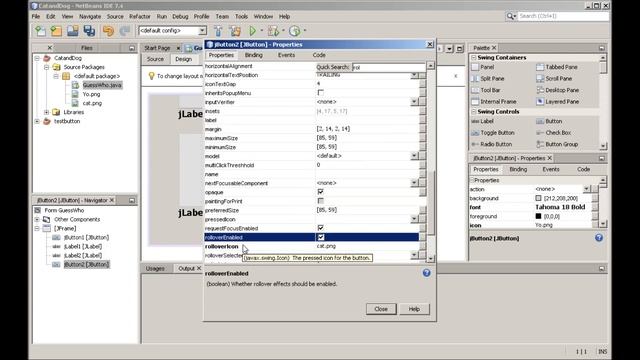Collapse the Swing Containers section
This screenshot has height=360, width=640.
pyautogui.click(x=474, y=58)
